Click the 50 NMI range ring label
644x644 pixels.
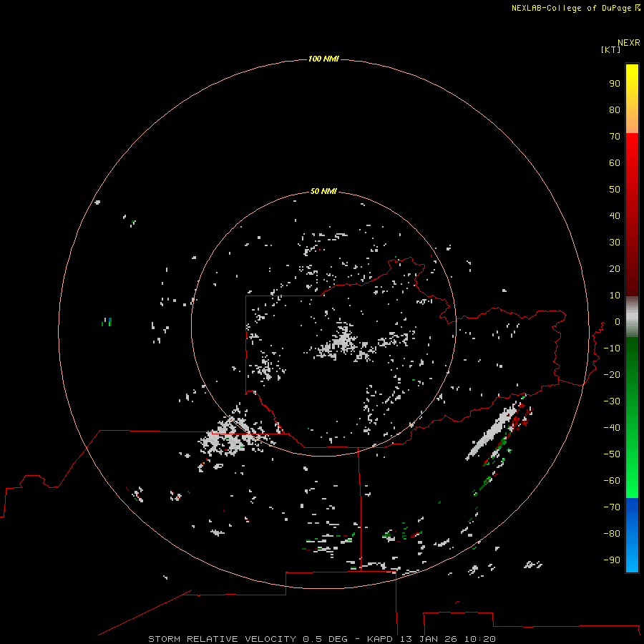pyautogui.click(x=323, y=191)
